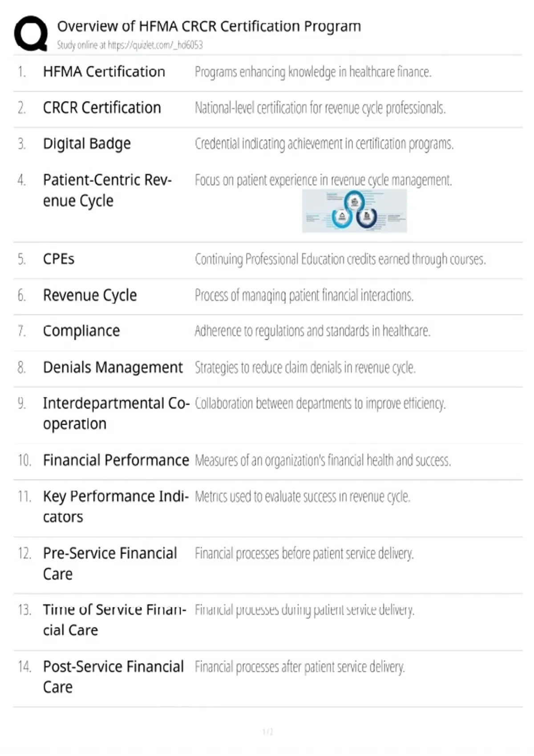
Task: Select the 'Post-Service Financial Care' term
Action: pos(113,677)
